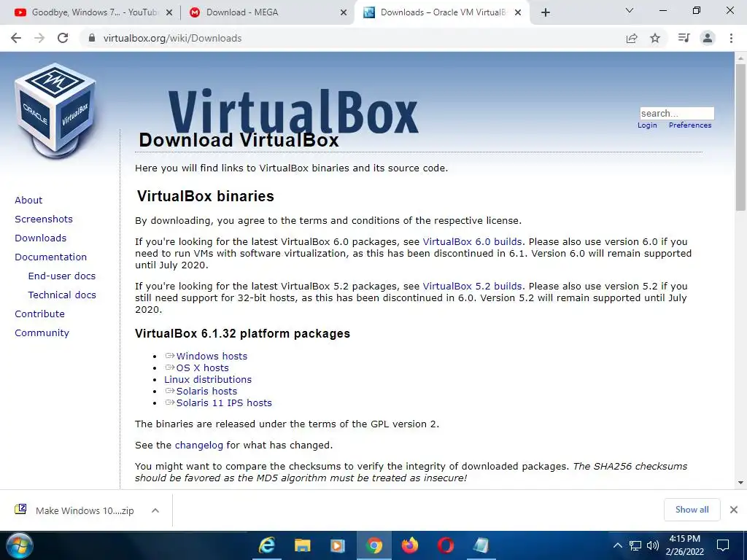Open the Login link
Screen dimensions: 747x560
[x=647, y=125]
